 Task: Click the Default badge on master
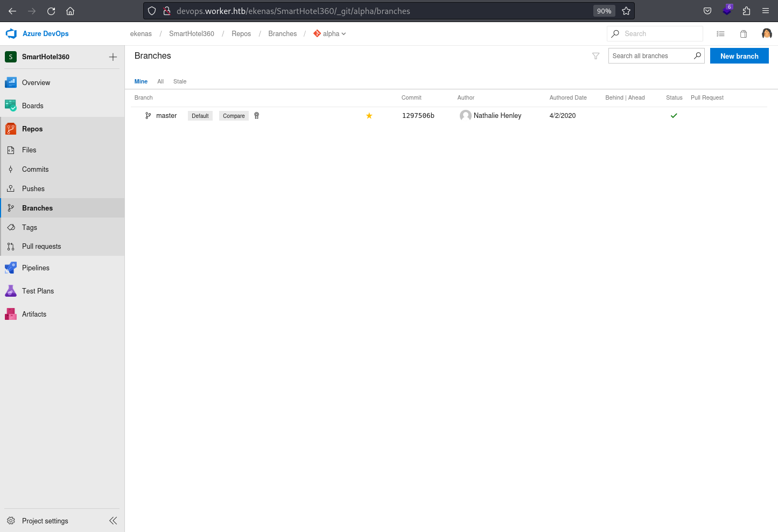click(x=200, y=116)
